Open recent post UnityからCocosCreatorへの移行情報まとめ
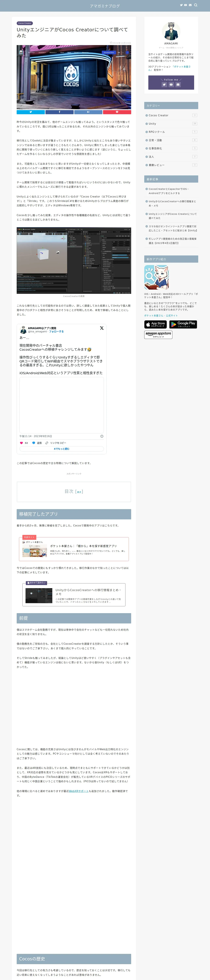Screen dimensions: 210x980 point(171,204)
